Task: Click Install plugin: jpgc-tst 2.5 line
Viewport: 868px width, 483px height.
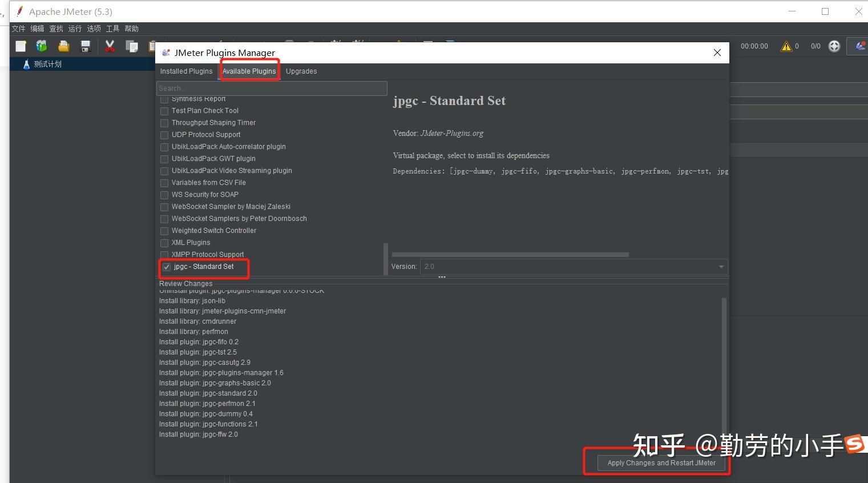Action: (x=198, y=352)
